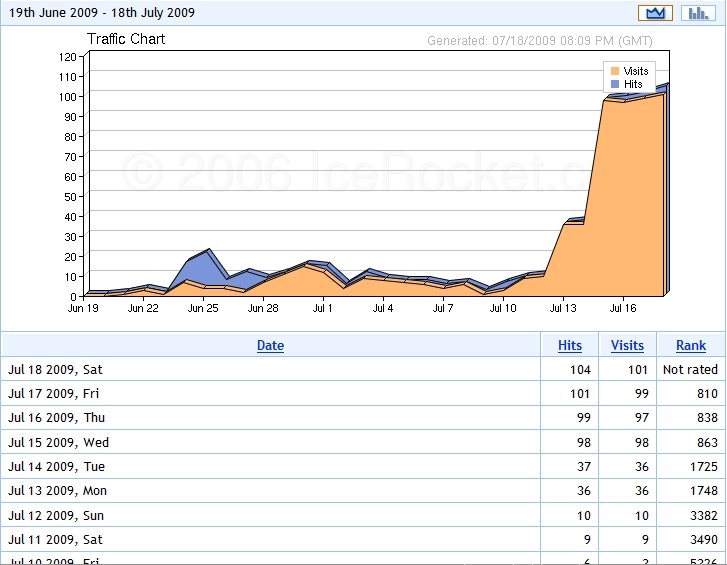This screenshot has width=727, height=565.
Task: Click the rank value 3490
Action: pyautogui.click(x=704, y=540)
